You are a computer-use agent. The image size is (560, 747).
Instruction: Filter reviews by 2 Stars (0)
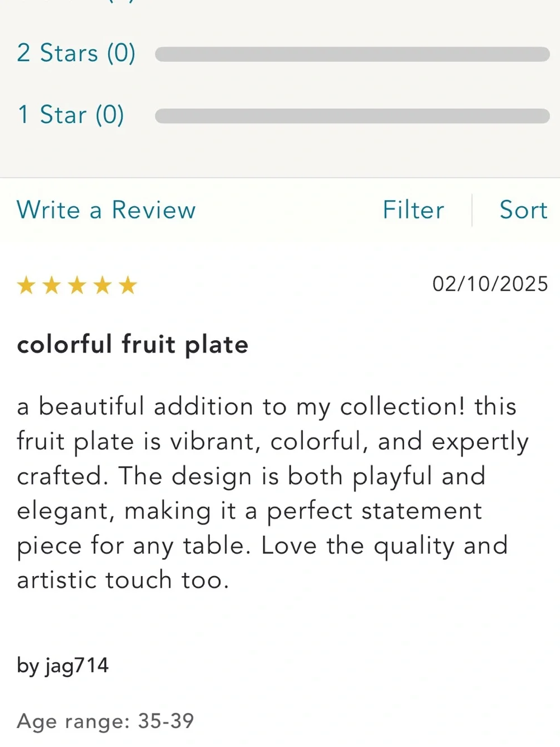click(x=76, y=53)
